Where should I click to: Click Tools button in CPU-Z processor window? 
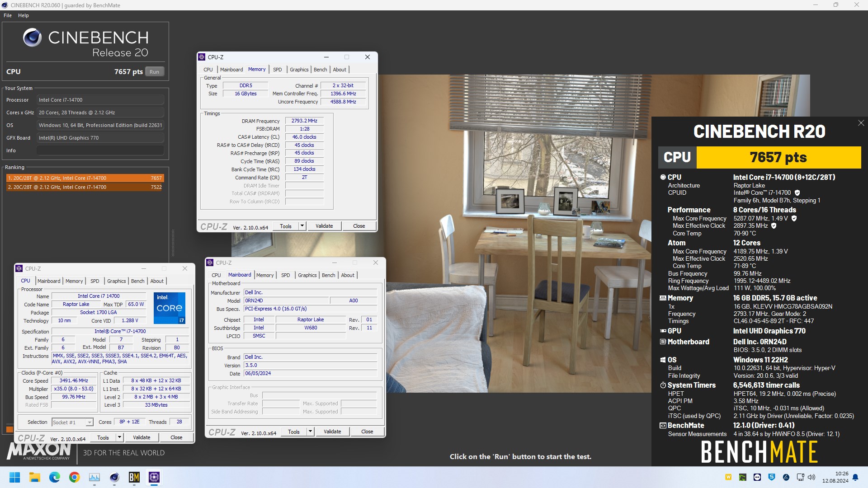pos(103,437)
